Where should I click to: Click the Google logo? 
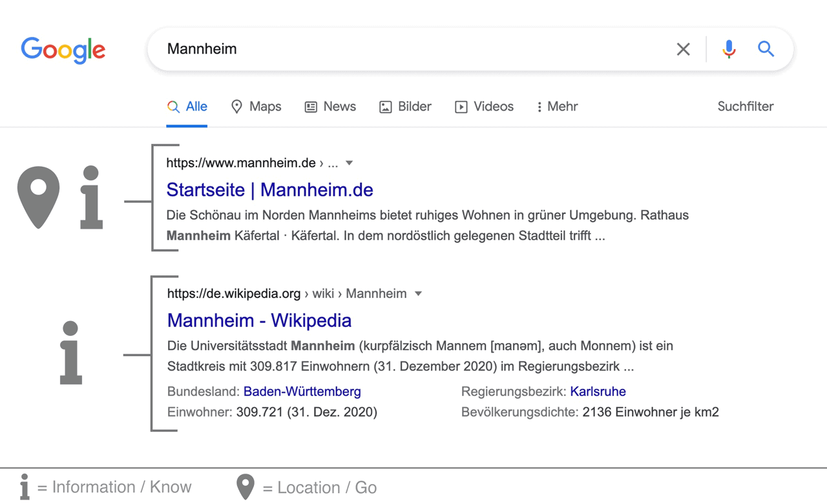(x=63, y=50)
